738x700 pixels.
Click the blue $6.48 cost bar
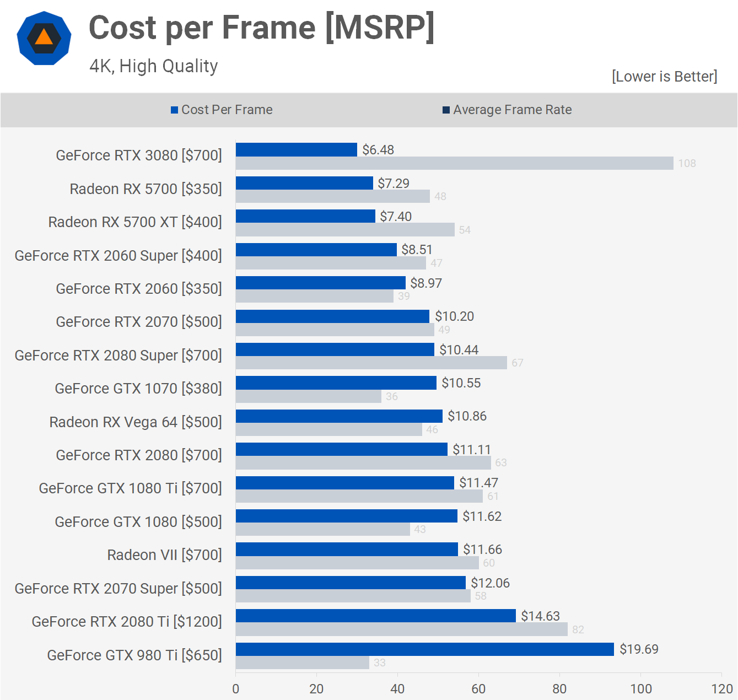point(297,149)
